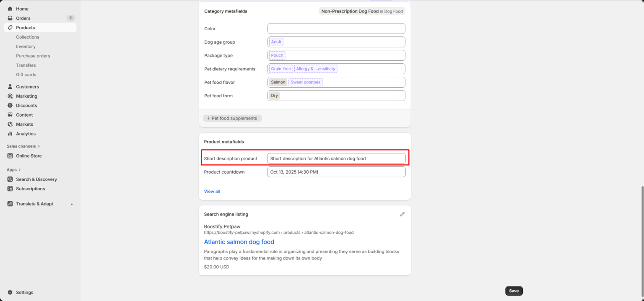Click the pencil icon to edit search engine listing
This screenshot has width=644, height=301.
pos(402,214)
